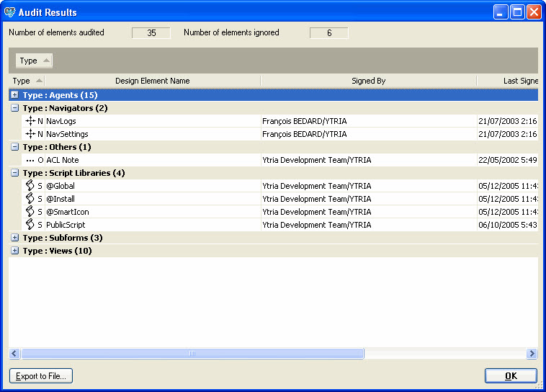Viewport: 546px width, 392px height.
Task: Expand the Subforms (3) group
Action: point(15,238)
